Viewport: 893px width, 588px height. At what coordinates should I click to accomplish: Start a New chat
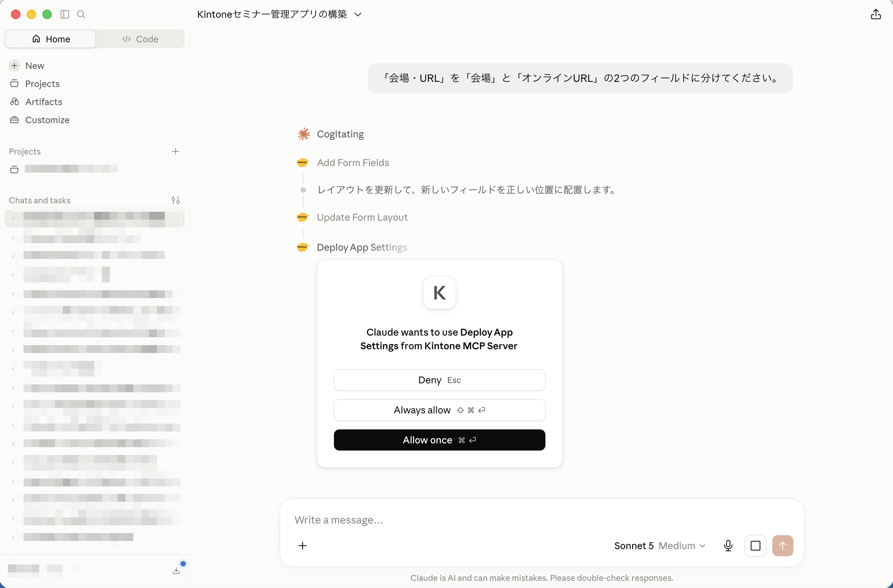coord(34,66)
